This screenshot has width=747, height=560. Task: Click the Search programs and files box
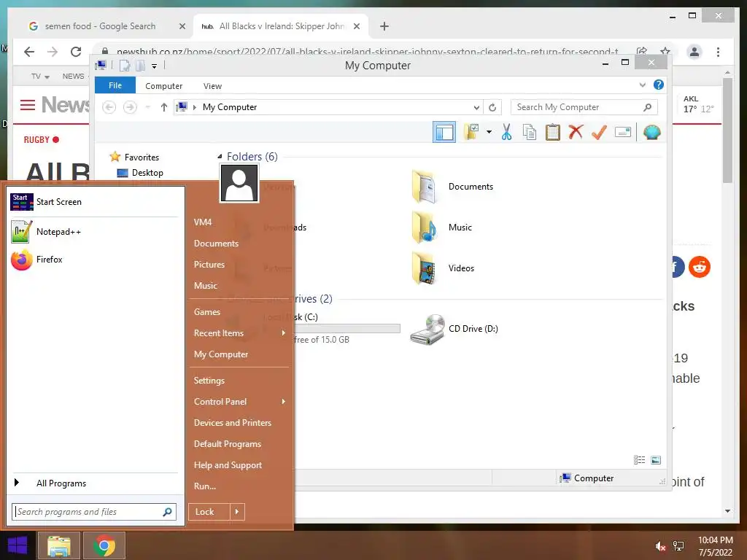[x=94, y=512]
